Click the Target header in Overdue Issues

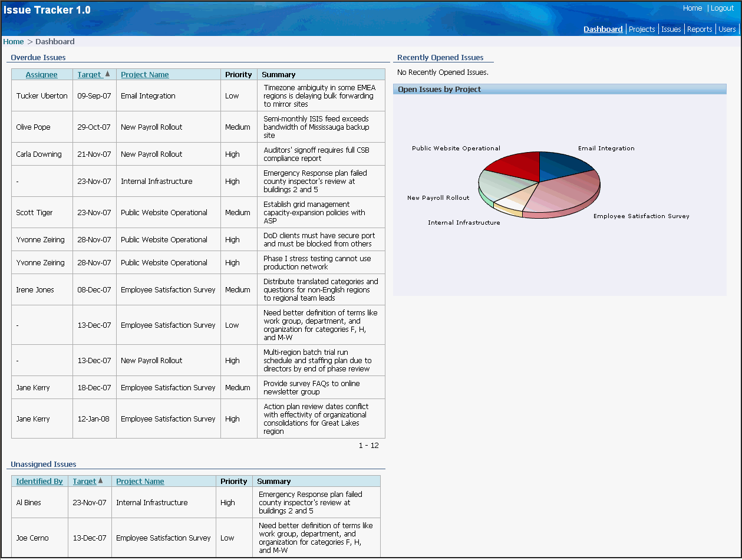pyautogui.click(x=90, y=75)
